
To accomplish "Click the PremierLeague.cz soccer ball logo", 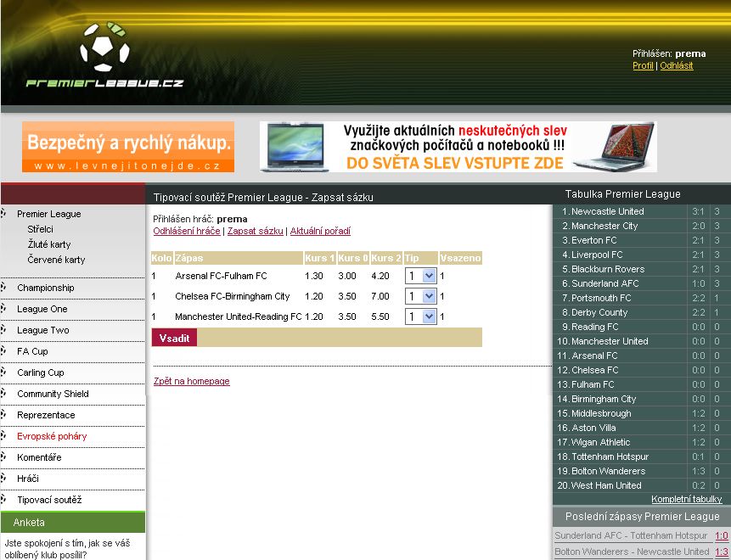I will 105,54.
